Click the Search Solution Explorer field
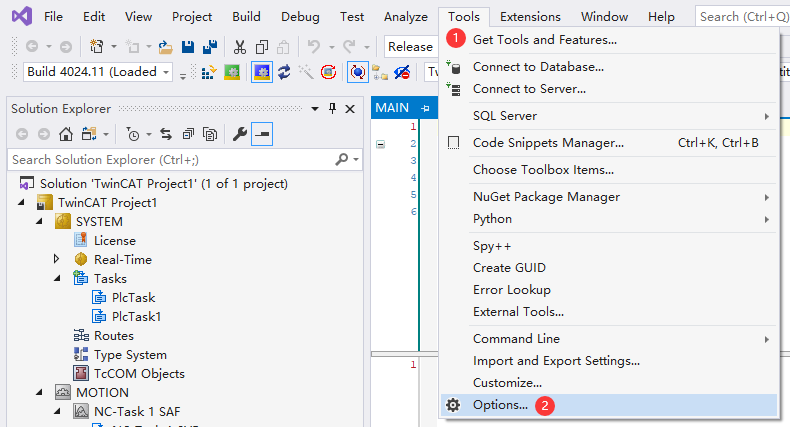Viewport: 790px width, 427px height. (171, 160)
